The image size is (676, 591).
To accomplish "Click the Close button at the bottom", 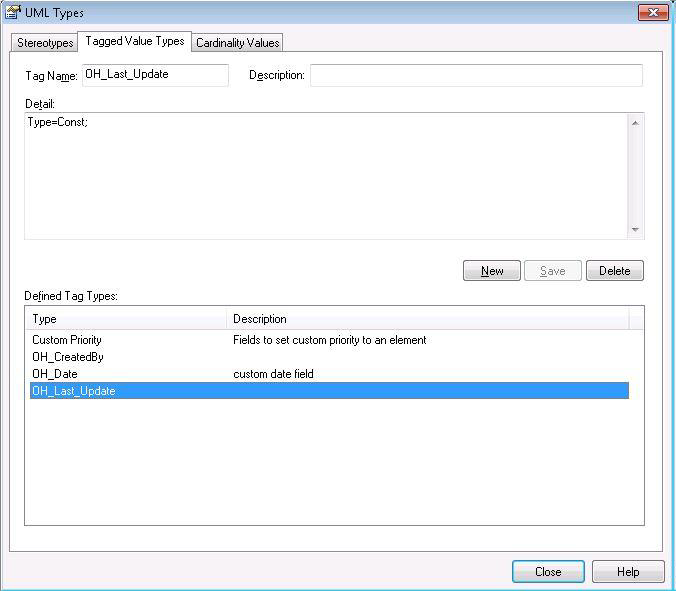I will 548,572.
